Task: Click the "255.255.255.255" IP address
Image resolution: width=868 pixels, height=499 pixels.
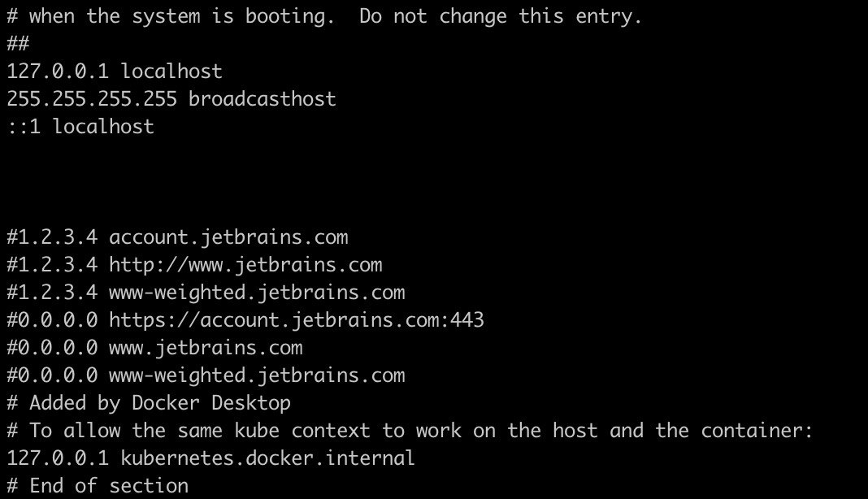Action: pos(92,99)
